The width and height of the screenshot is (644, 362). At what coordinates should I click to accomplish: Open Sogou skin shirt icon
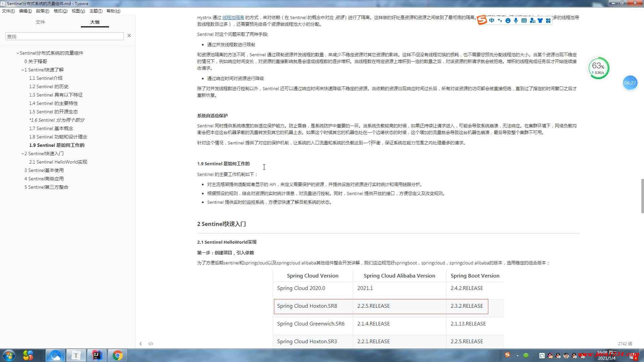coord(540,20)
